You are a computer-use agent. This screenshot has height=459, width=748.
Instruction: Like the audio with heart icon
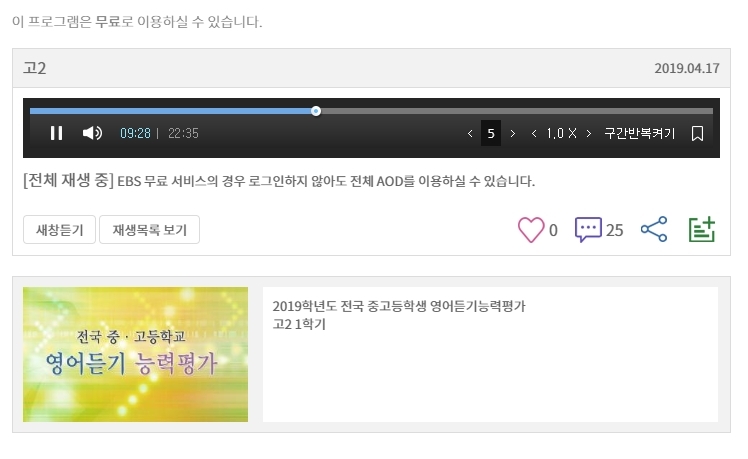[x=531, y=230]
